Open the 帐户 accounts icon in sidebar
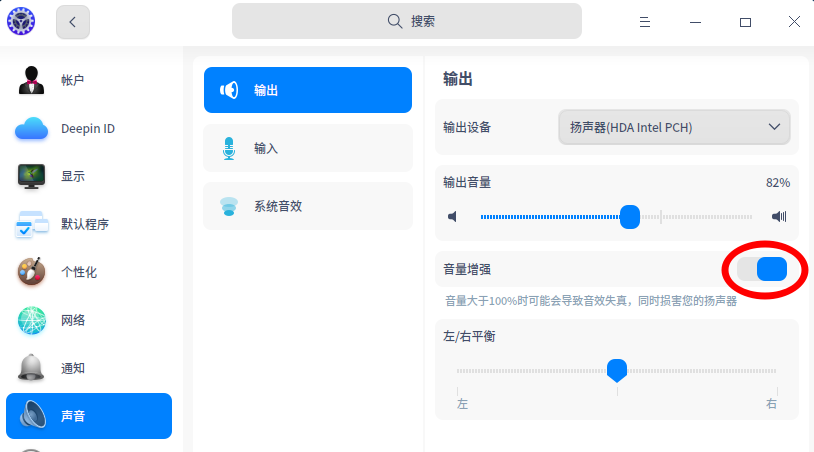 31,80
